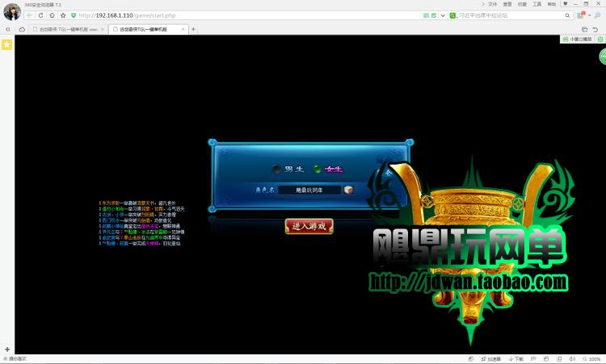Click the favorites star in the sidebar
Viewport: 606px width, 364px height.
coord(6,44)
